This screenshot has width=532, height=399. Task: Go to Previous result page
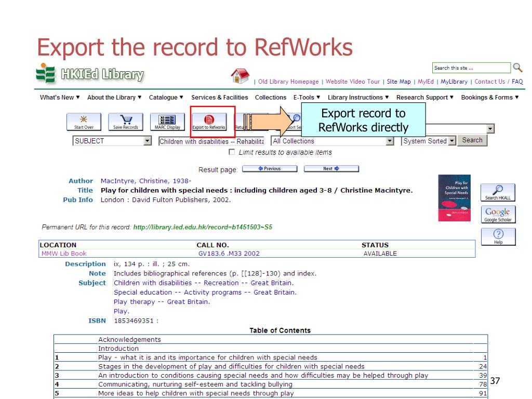(270, 169)
